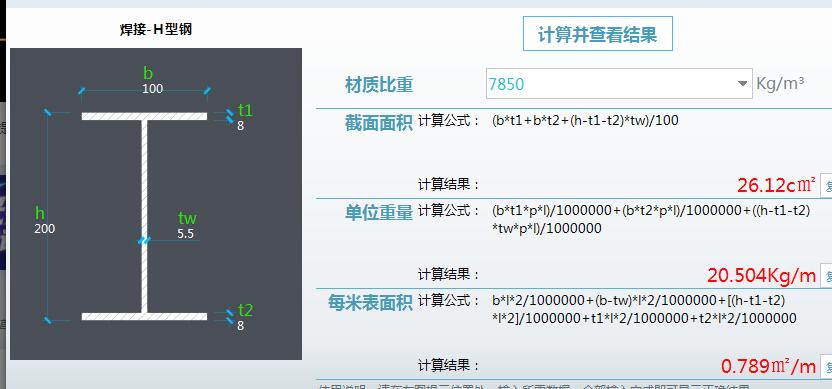The image size is (832, 389).
Task: Click the green tw dimension label
Action: (187, 218)
